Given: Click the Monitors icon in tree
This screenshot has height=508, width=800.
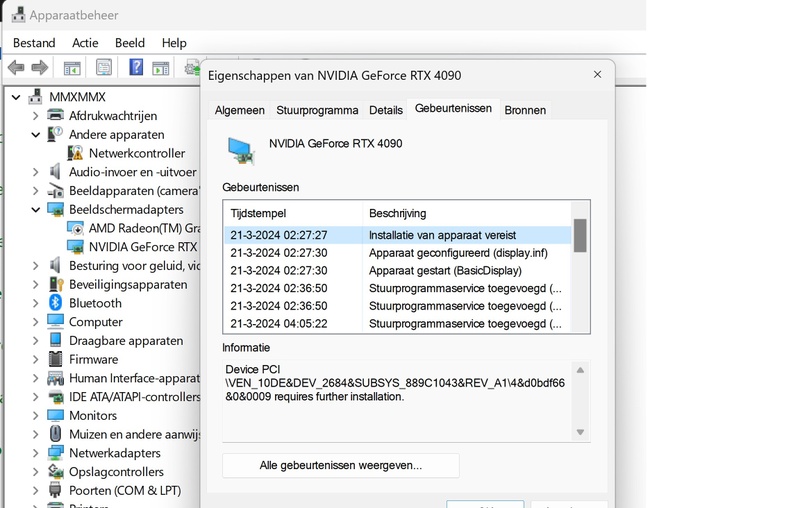Looking at the screenshot, I should pos(56,415).
